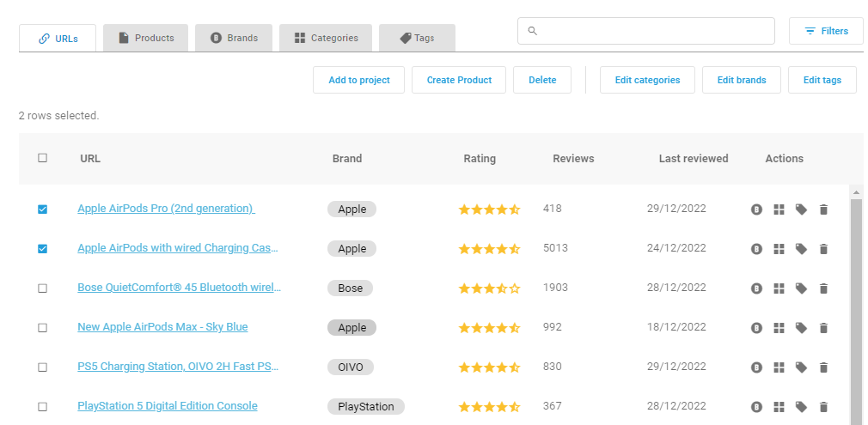Open Apple AirPods with wired Charging Case link
The image size is (868, 425).
[178, 248]
